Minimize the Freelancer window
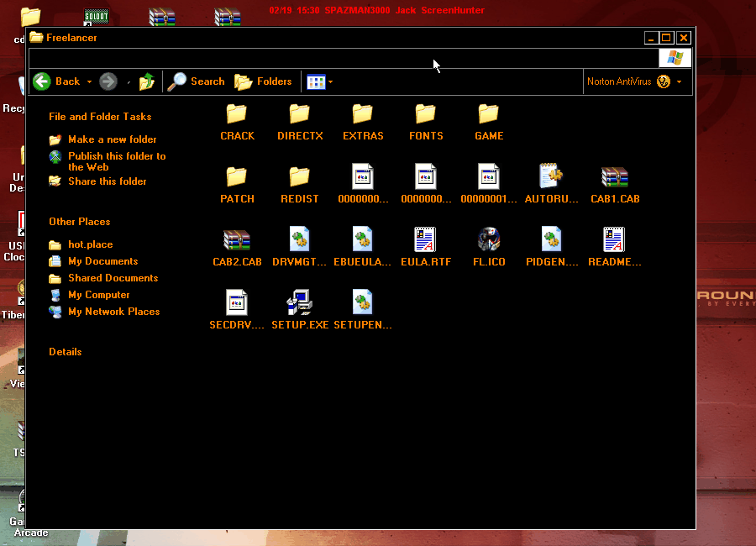 click(651, 38)
